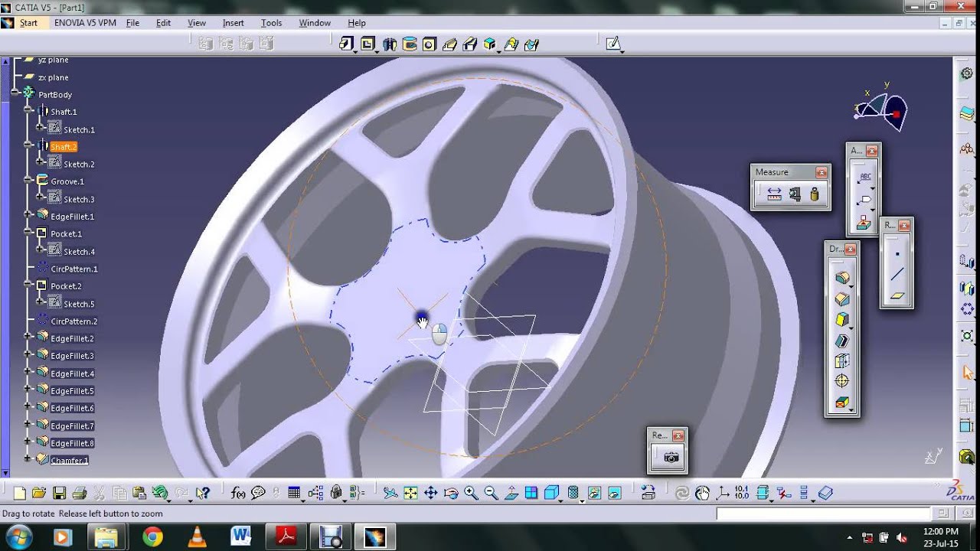Collapse the PartBody tree node

pos(15,93)
